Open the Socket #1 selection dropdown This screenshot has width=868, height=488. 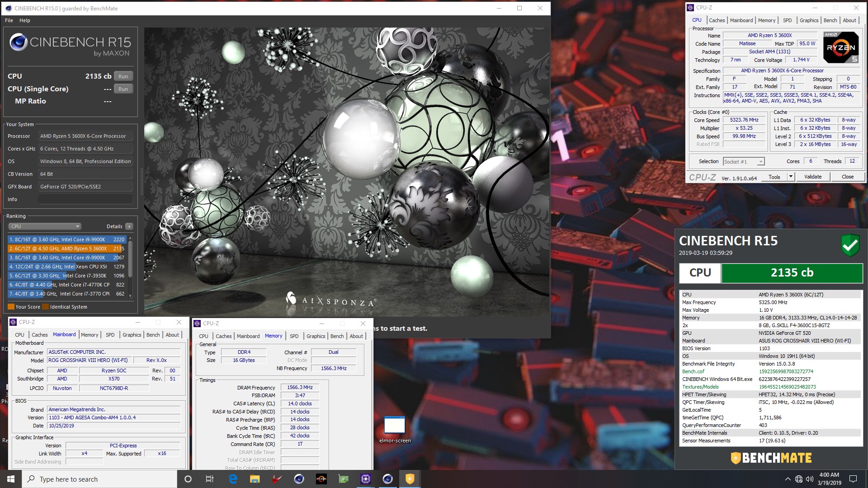[x=743, y=161]
